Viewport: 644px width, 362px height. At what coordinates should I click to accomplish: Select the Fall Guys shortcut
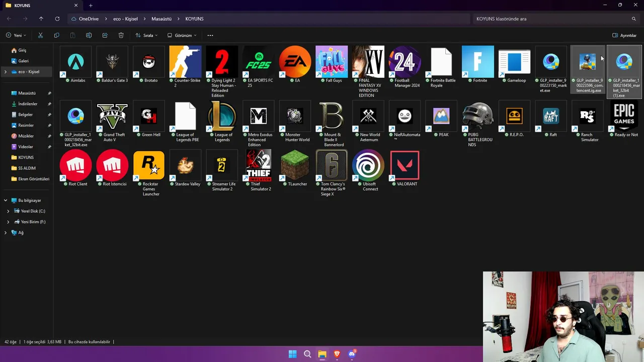click(332, 62)
